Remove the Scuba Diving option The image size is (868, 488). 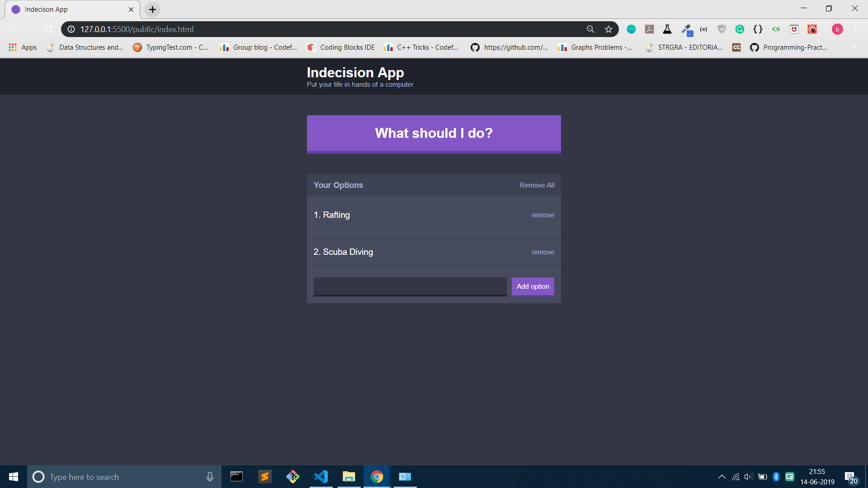coord(542,252)
